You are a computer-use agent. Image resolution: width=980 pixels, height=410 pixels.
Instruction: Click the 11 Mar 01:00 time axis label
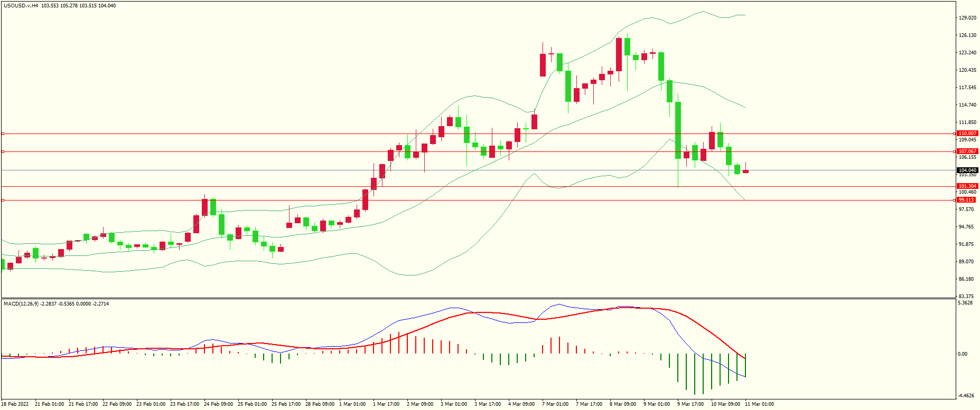[x=759, y=404]
